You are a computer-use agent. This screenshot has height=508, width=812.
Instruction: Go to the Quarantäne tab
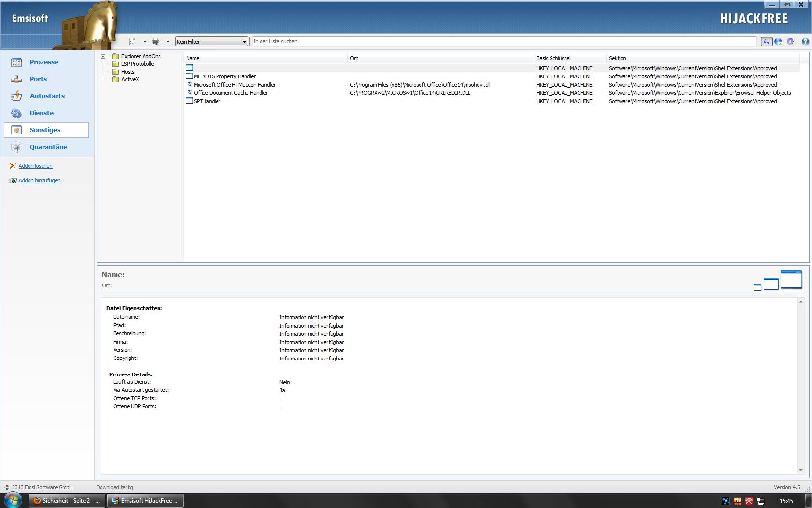pyautogui.click(x=48, y=147)
